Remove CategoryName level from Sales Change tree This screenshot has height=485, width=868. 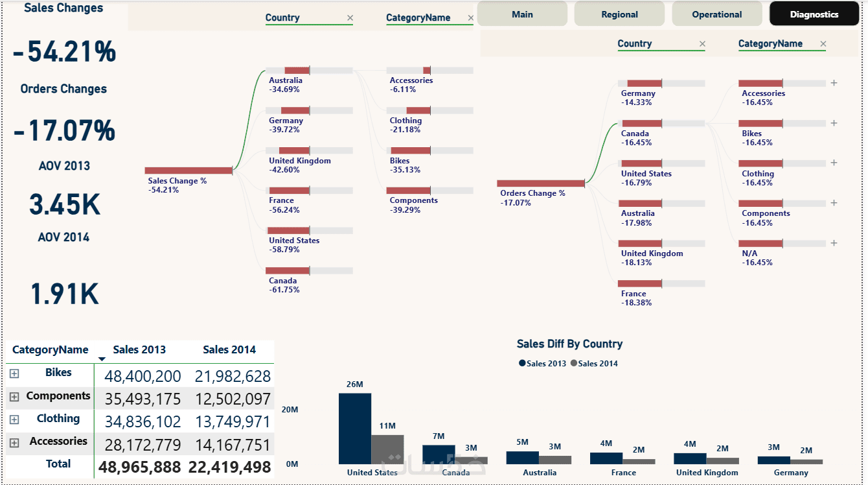[470, 18]
